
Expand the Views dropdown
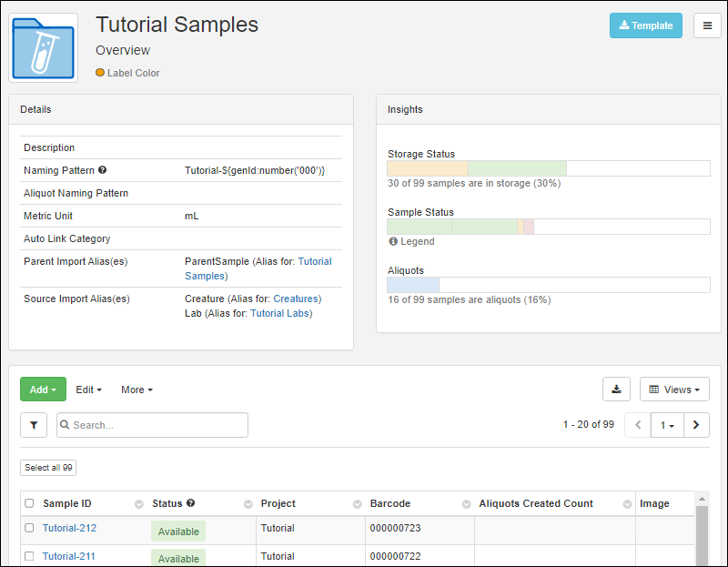click(674, 390)
